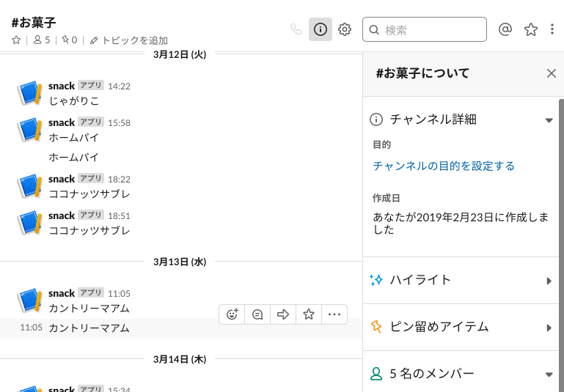The image size is (564, 392).
Task: Click the 11:05 timestamp beside highlighted message
Action: pos(31,328)
